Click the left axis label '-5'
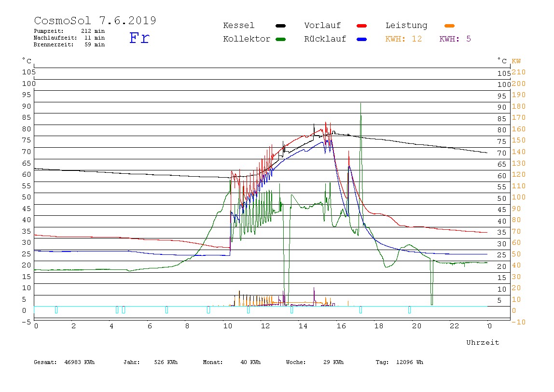This screenshot has height=392, width=554. point(27,322)
